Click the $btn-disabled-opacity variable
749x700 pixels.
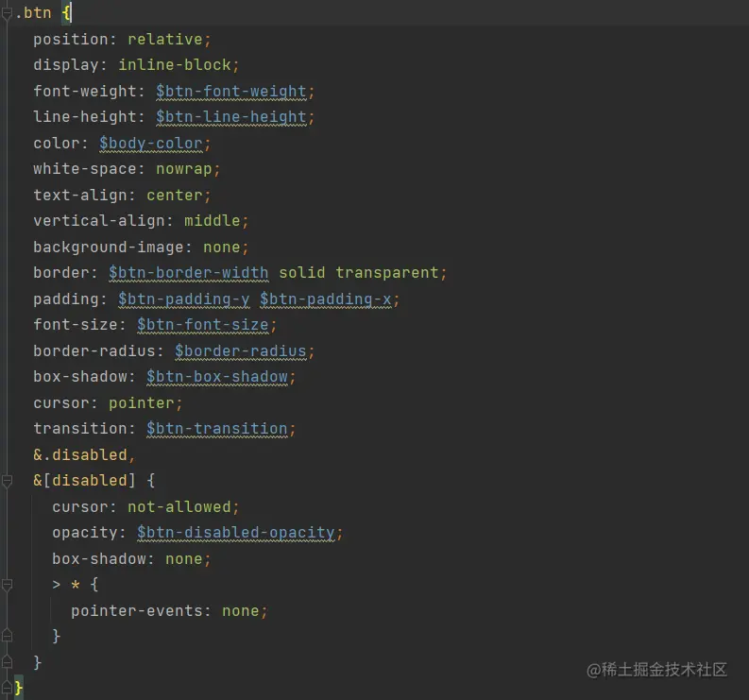(x=235, y=533)
